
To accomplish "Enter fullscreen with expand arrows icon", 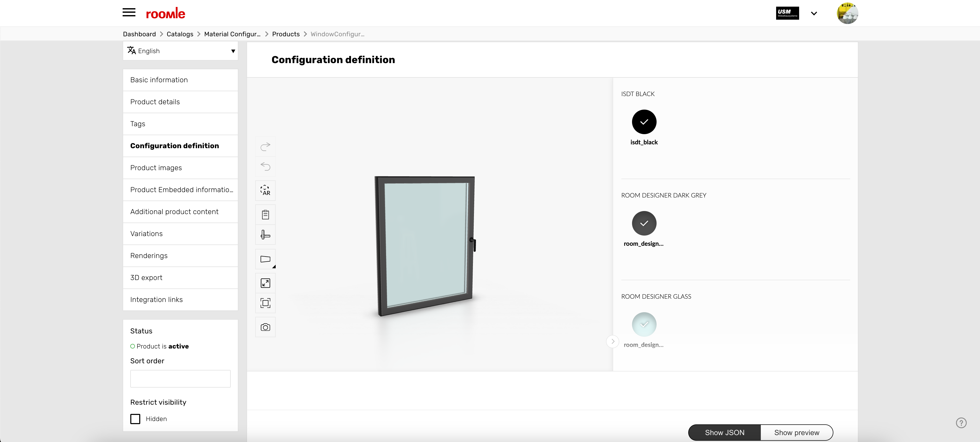I will (x=265, y=283).
